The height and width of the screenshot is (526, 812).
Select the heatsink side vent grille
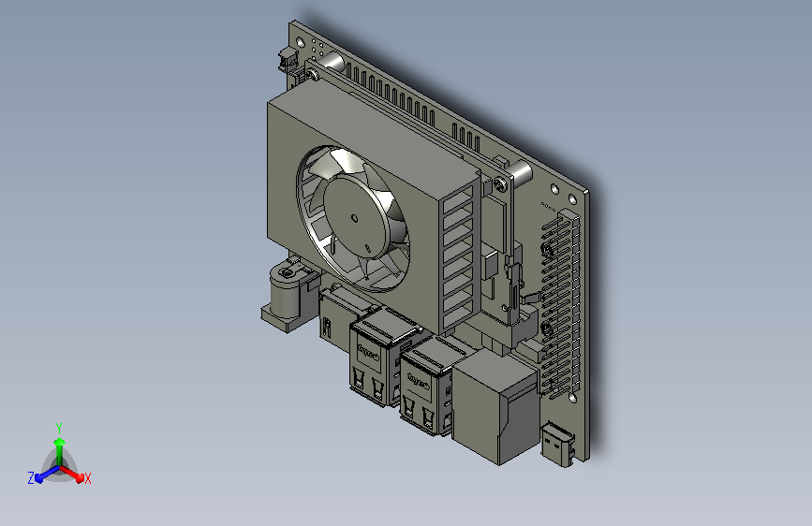458,257
